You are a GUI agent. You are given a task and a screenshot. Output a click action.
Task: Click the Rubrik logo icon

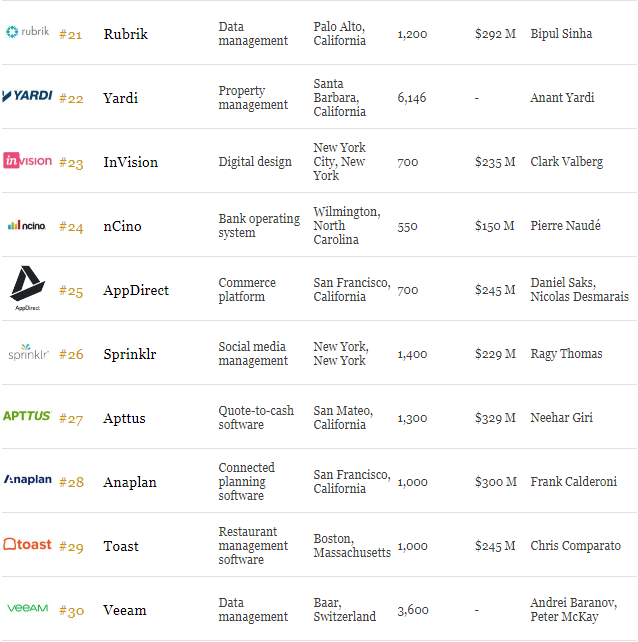pos(27,32)
